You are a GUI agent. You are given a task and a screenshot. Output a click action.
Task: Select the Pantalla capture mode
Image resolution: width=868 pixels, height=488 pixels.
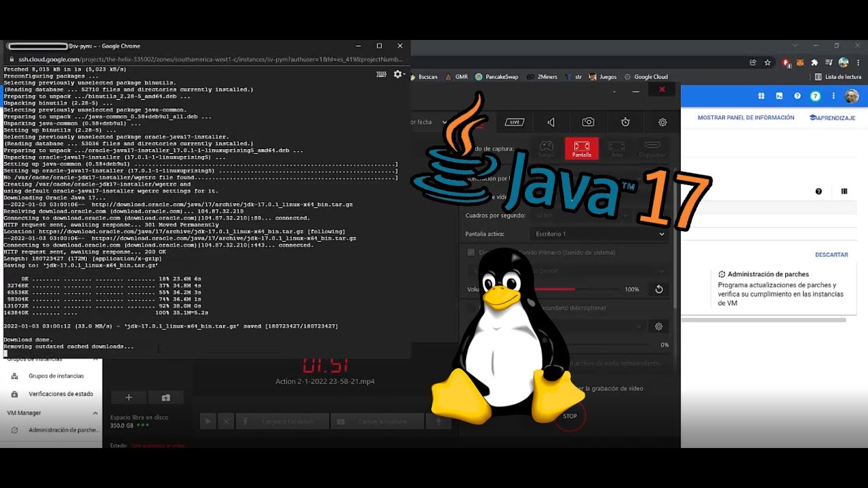point(581,148)
